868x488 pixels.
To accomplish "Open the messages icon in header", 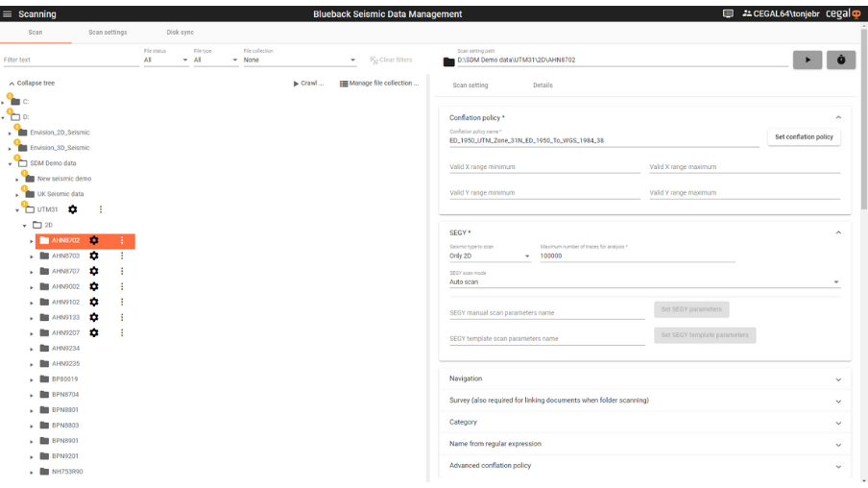I will (728, 13).
